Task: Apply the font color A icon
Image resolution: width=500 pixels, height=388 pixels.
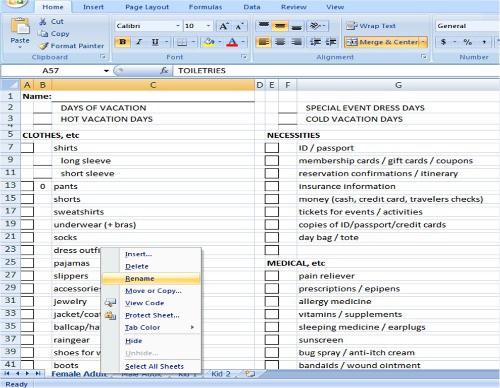Action: coord(232,42)
